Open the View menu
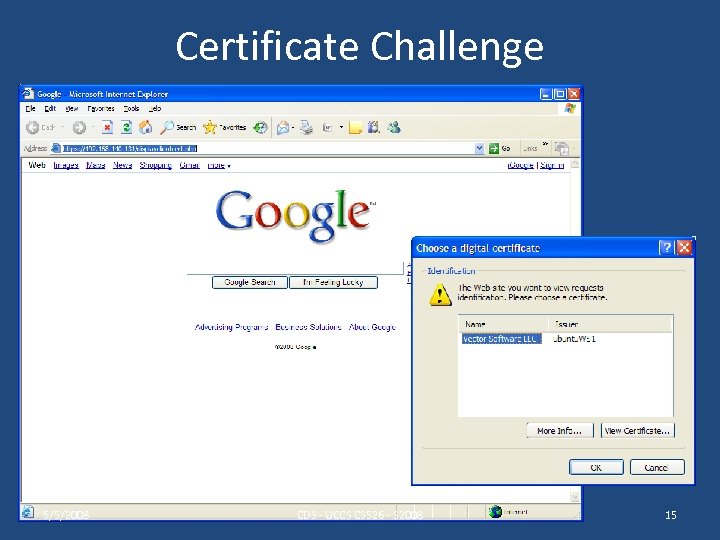Image resolution: width=720 pixels, height=540 pixels. (71, 108)
